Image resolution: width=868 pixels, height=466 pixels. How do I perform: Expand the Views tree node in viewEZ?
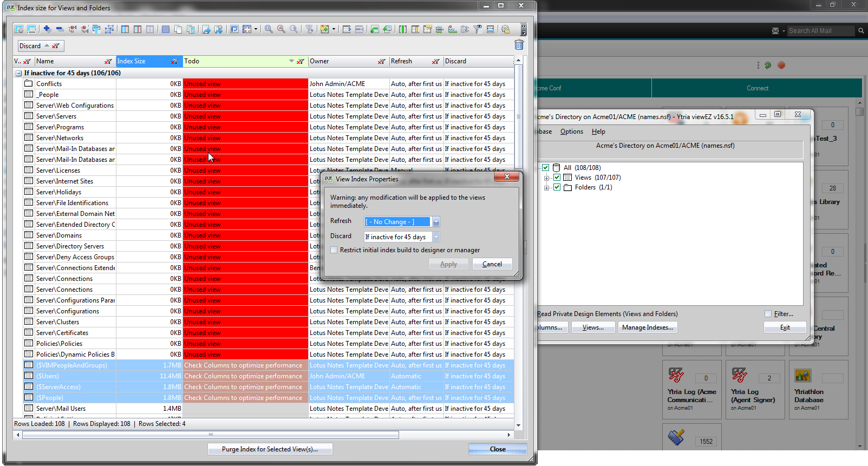pos(546,178)
